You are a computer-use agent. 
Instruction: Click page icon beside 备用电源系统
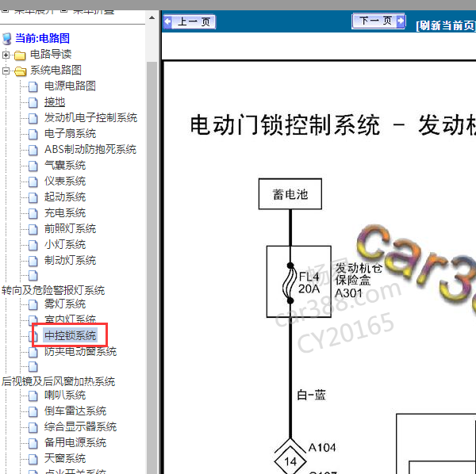click(x=33, y=443)
